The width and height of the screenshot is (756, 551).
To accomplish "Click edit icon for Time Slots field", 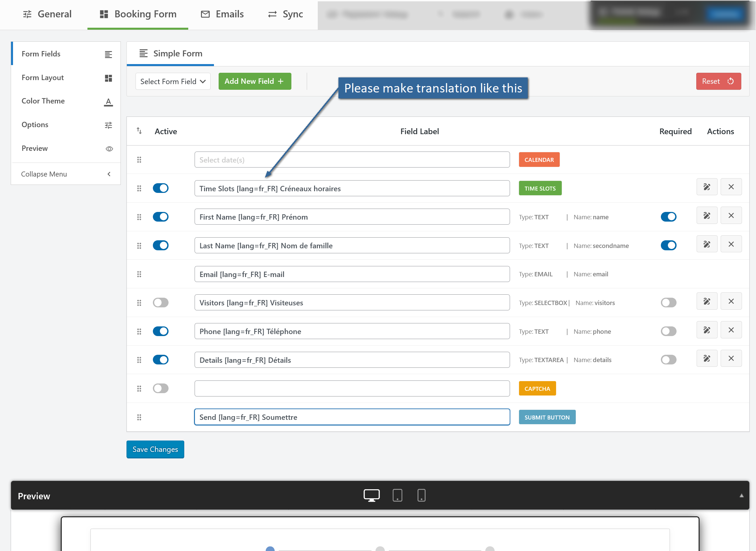I will (x=707, y=187).
